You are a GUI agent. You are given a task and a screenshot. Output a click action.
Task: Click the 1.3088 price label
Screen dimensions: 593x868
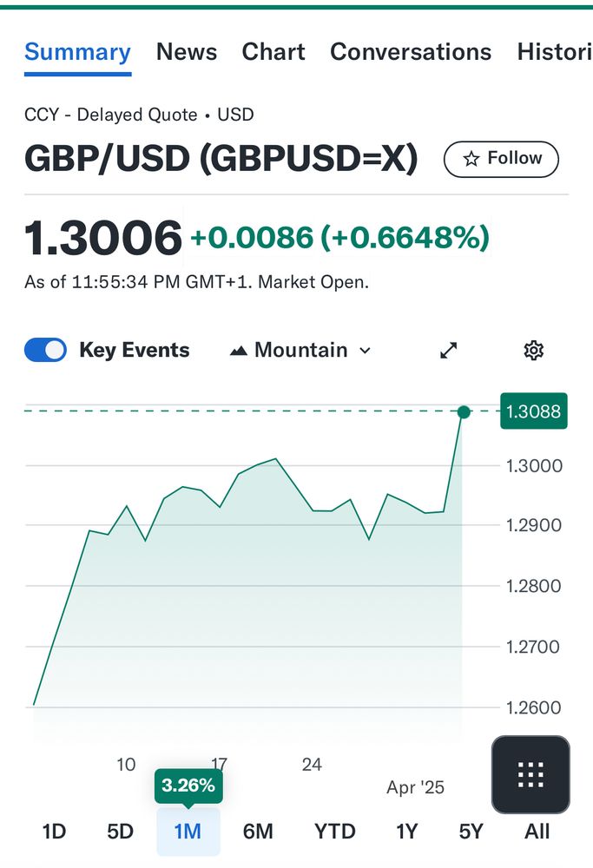coord(533,411)
